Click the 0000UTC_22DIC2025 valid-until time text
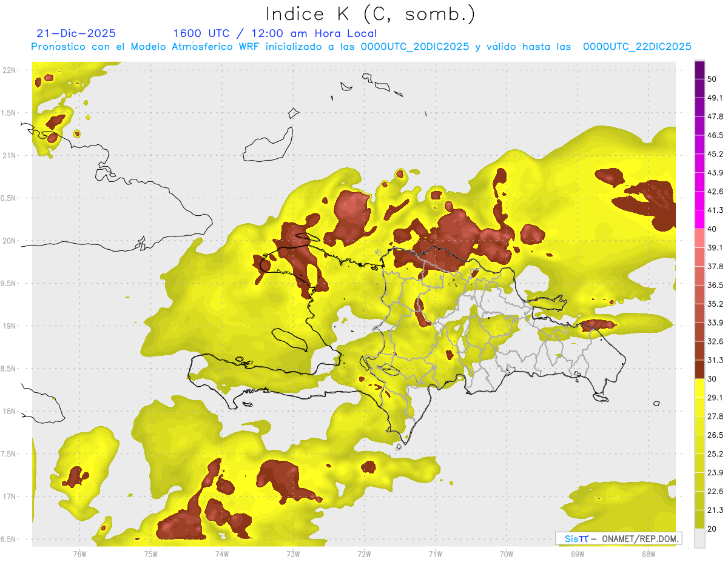728x562 pixels. click(637, 47)
